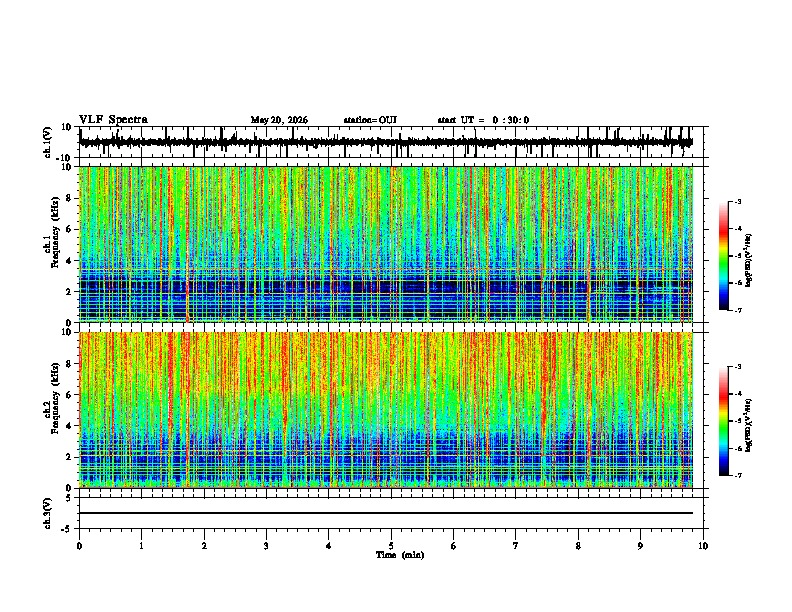792x612 pixels.
Task: Click the 8 minute tick label
Action: [578, 546]
